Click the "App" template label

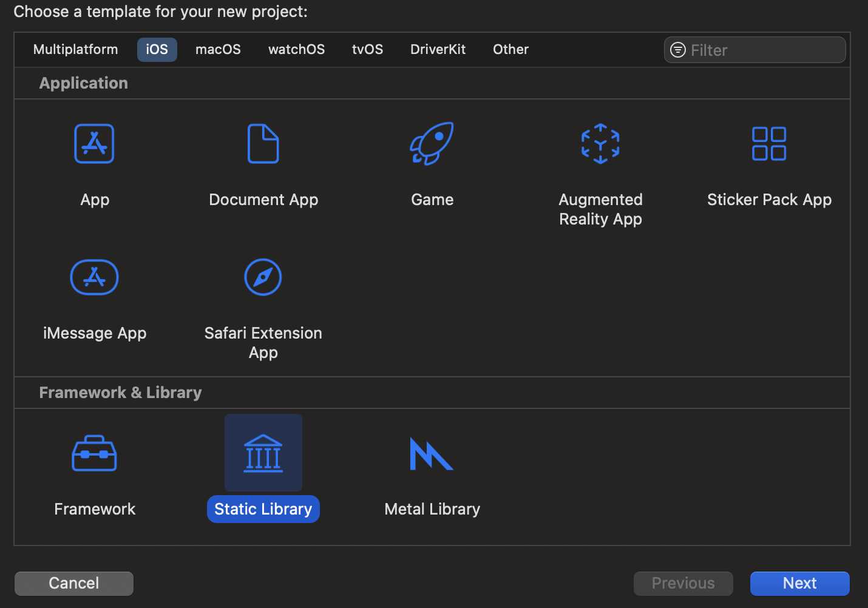coord(95,200)
